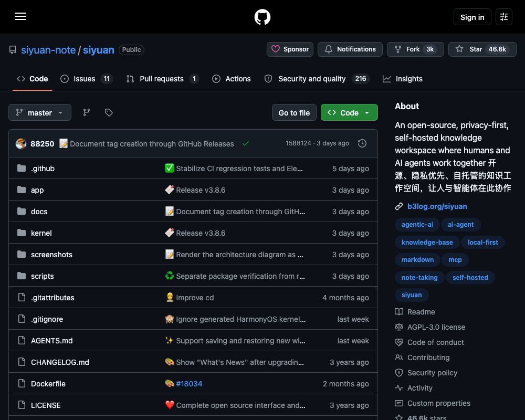Image resolution: width=525 pixels, height=420 pixels.
Task: Open the hamburger navigation menu
Action: click(20, 16)
